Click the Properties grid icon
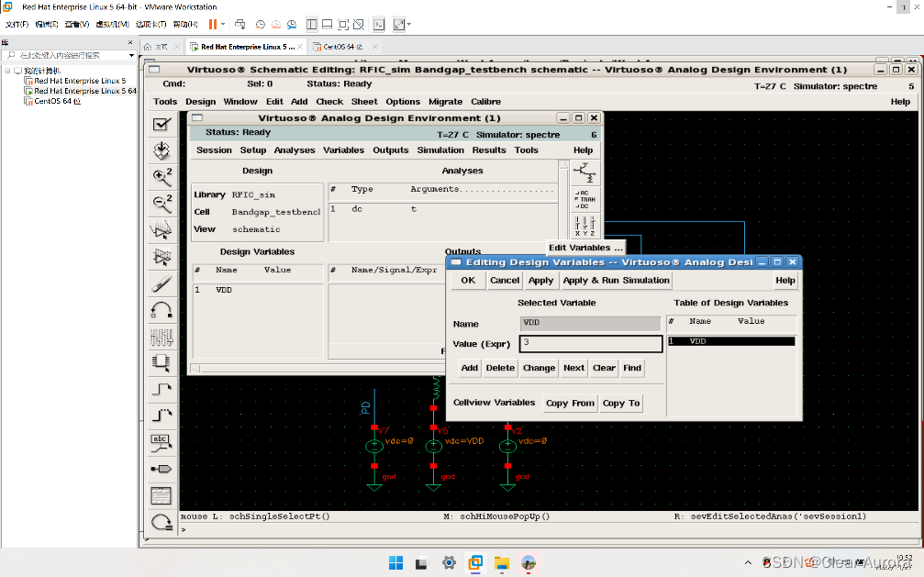Screen dimensions: 924x577 click(161, 338)
